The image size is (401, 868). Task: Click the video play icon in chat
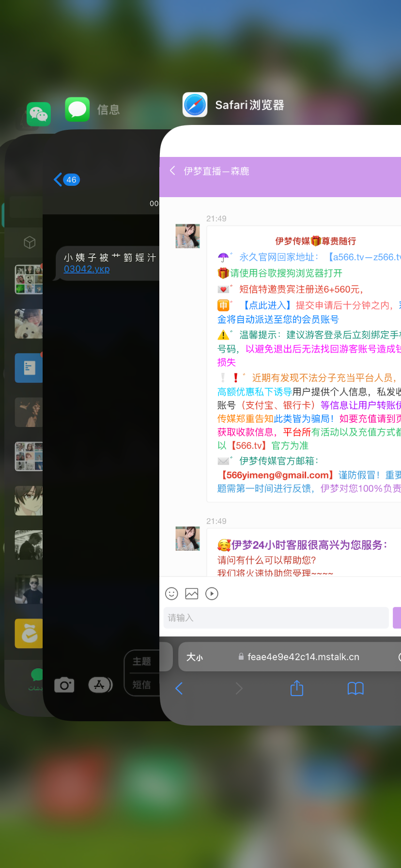pos(212,593)
